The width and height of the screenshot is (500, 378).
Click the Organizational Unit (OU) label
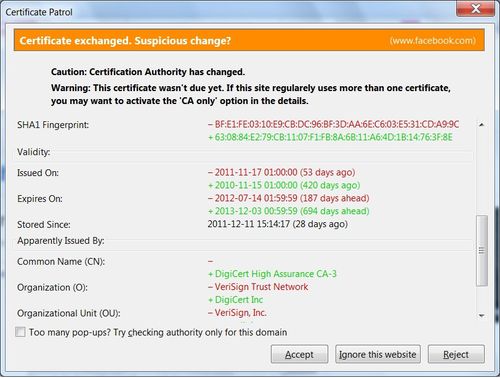[69, 313]
